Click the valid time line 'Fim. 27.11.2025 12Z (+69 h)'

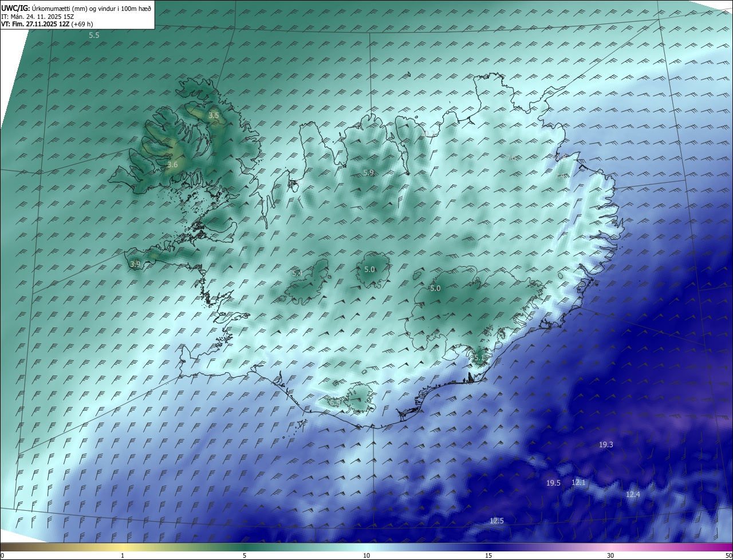[52, 24]
